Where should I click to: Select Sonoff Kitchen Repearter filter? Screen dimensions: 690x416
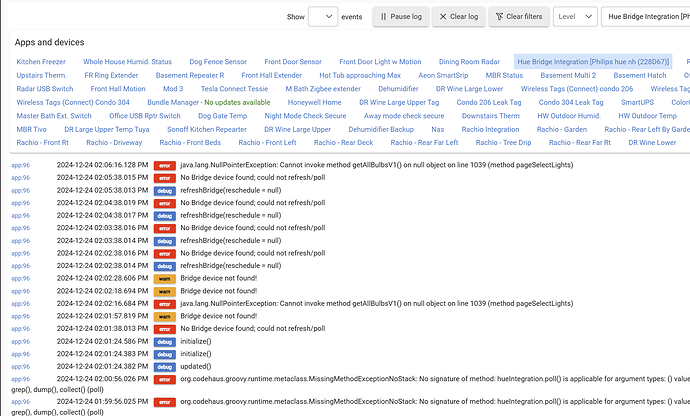click(x=206, y=130)
